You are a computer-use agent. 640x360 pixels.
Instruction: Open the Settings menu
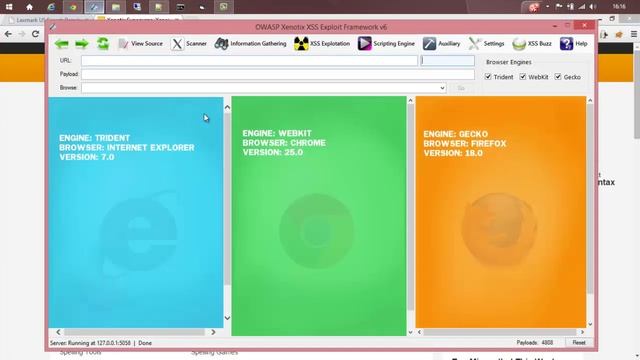point(486,43)
